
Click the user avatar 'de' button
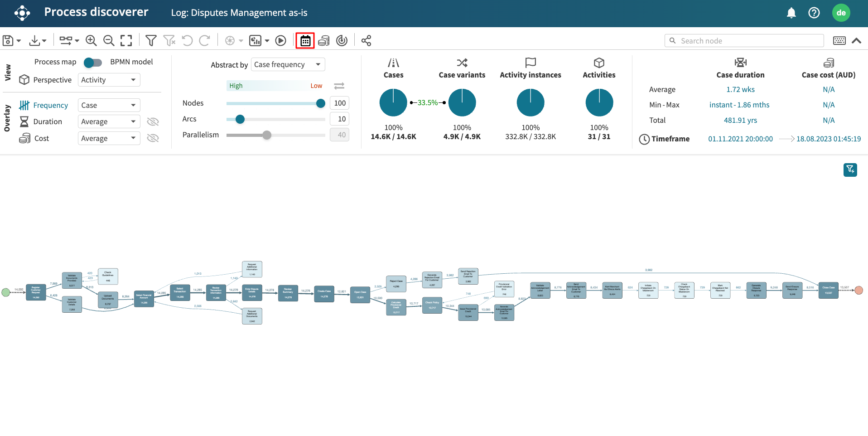[841, 13]
